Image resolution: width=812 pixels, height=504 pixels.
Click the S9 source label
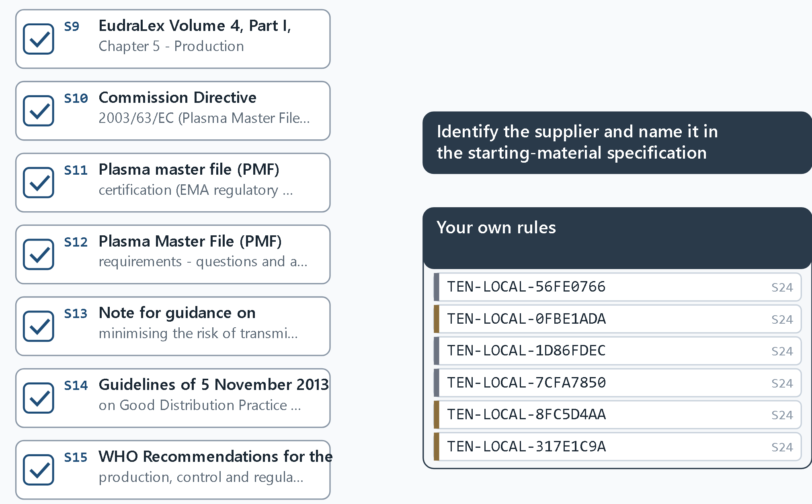72,27
